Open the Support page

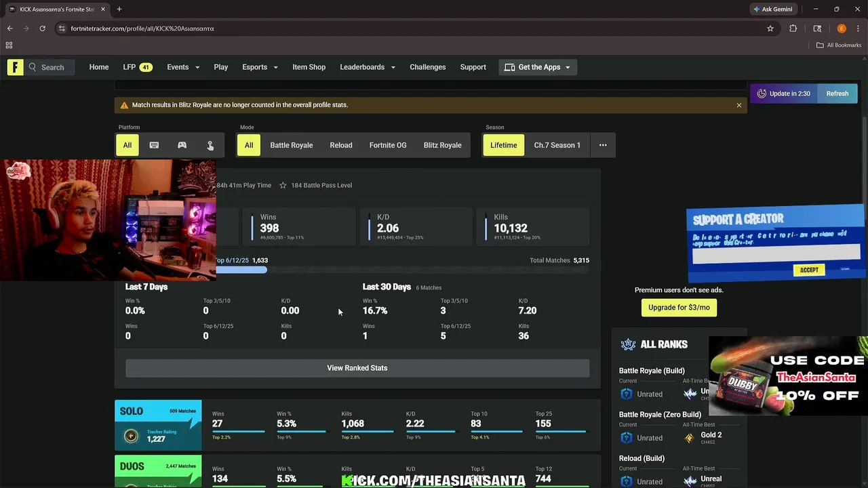point(473,67)
